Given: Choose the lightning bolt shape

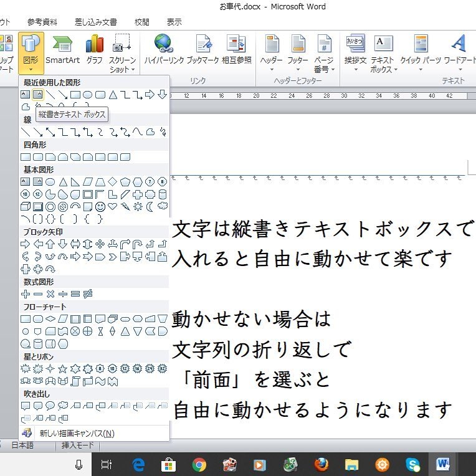Looking at the screenshot, I should click(125, 207).
